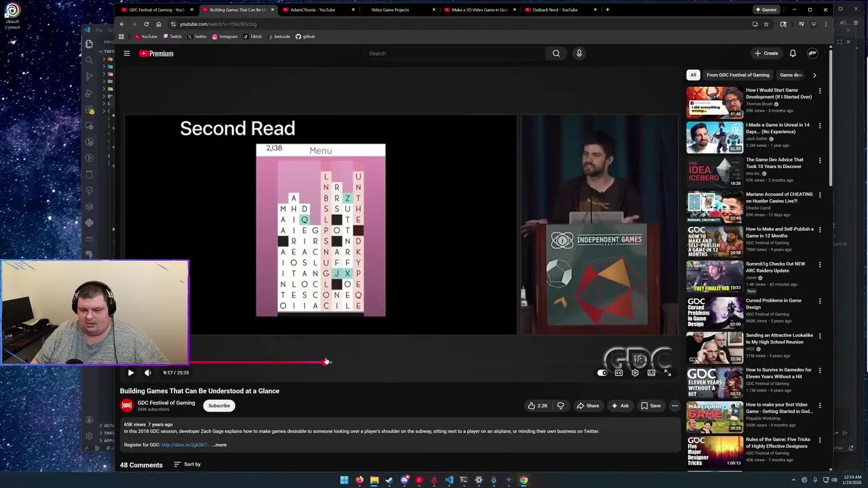This screenshot has width=868, height=488.
Task: Click the YouTube search magnifier button
Action: pyautogui.click(x=556, y=54)
